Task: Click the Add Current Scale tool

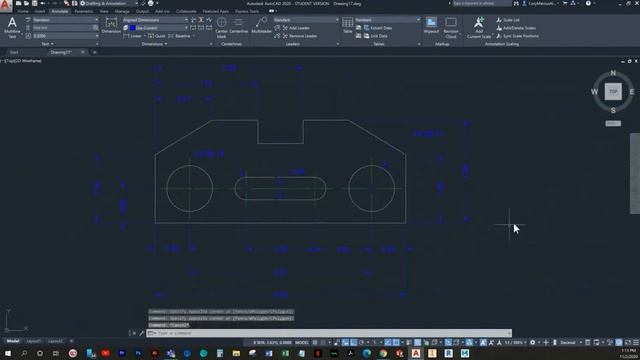Action: point(479,28)
